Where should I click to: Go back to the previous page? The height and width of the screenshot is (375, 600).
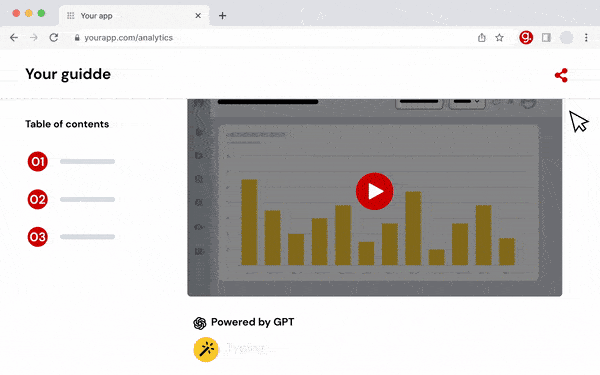pos(14,38)
